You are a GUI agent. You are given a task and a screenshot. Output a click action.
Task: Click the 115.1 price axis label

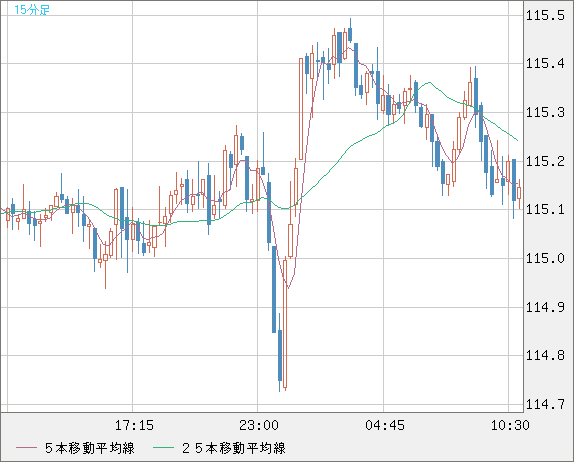pyautogui.click(x=545, y=209)
